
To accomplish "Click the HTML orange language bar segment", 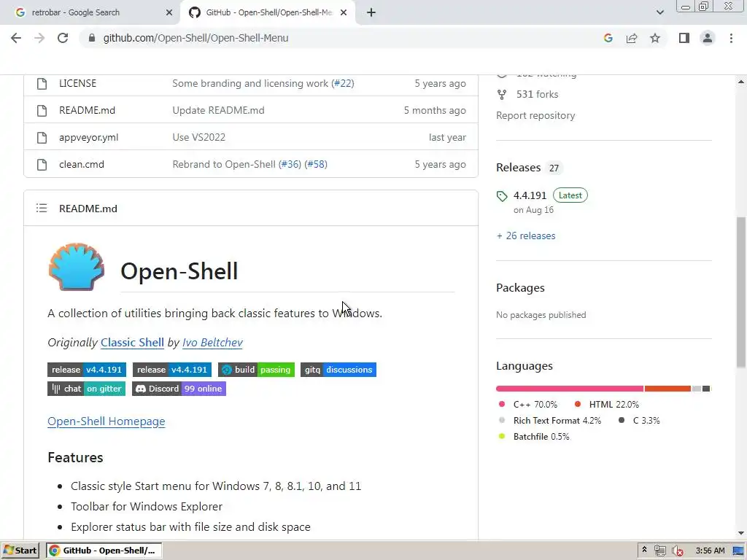I will click(x=667, y=389).
